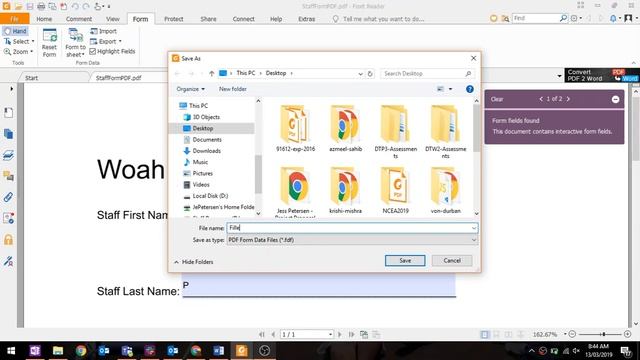
Task: Go to the next page arrow
Action: (340, 334)
